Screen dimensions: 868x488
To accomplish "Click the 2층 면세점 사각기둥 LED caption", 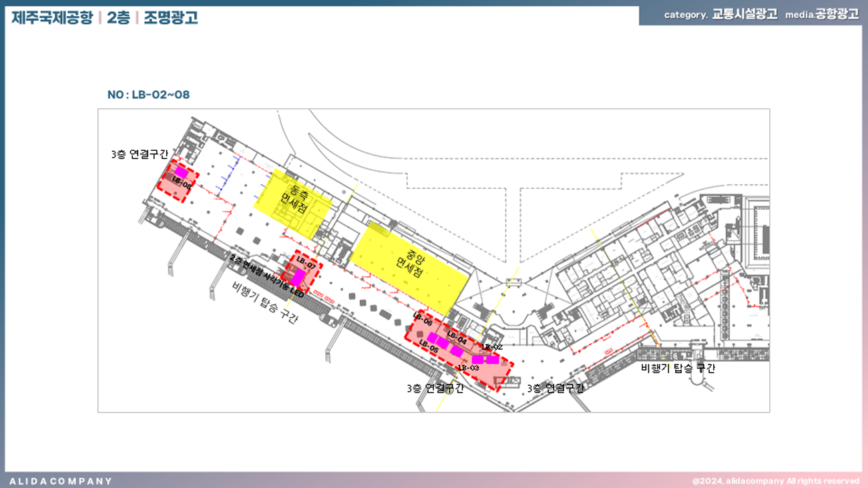I will click(266, 276).
